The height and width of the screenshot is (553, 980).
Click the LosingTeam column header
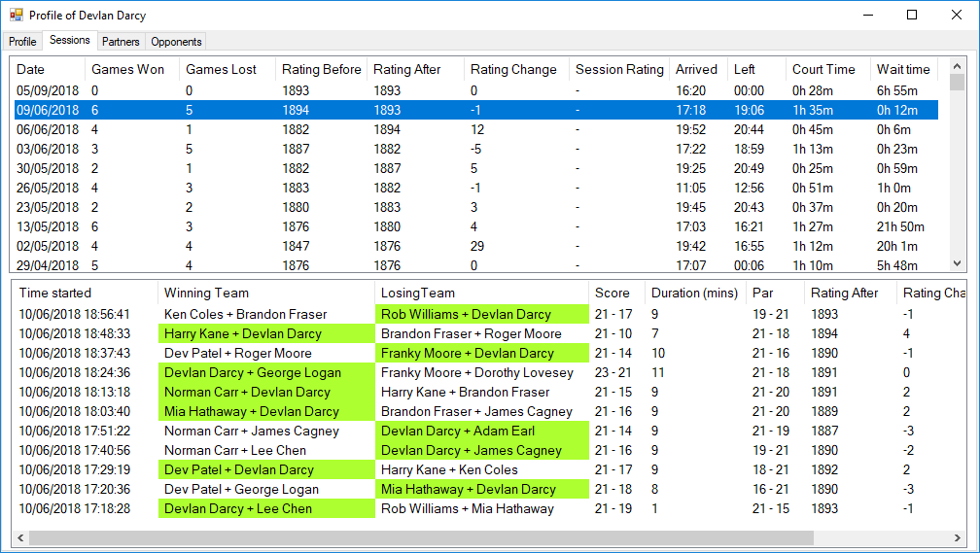tap(482, 294)
